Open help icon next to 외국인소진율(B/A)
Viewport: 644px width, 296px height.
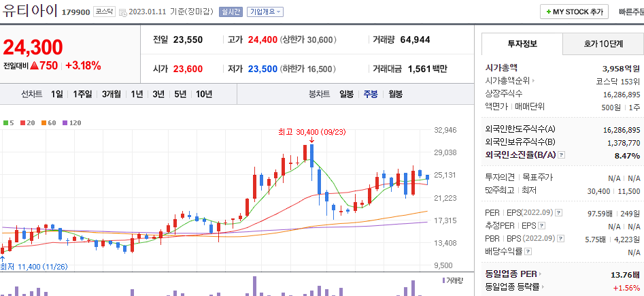pos(562,155)
